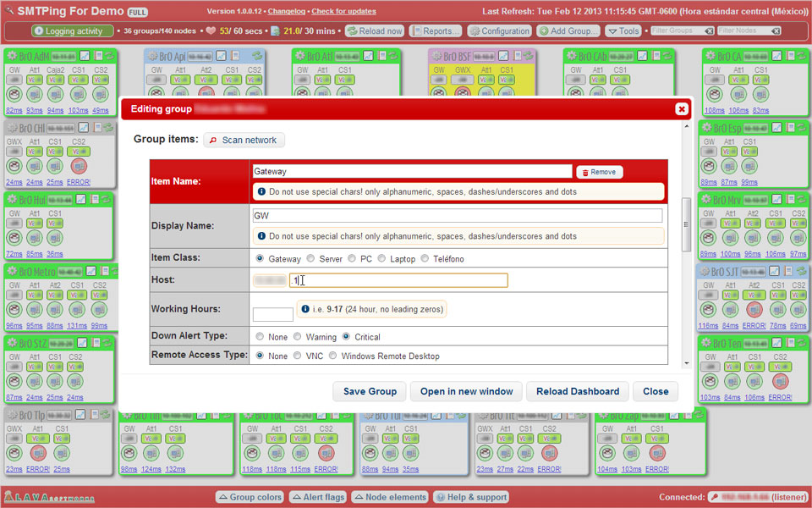Click gear icon of BrO Adm group

coord(12,56)
